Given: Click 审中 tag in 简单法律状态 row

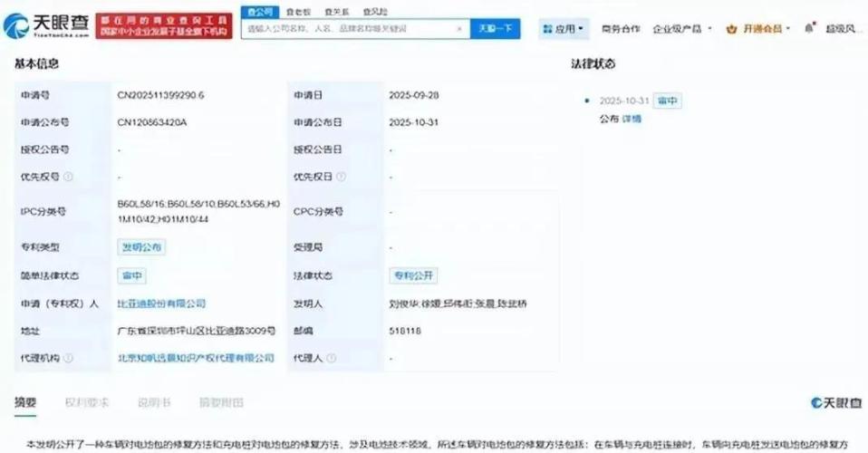Looking at the screenshot, I should coord(131,275).
